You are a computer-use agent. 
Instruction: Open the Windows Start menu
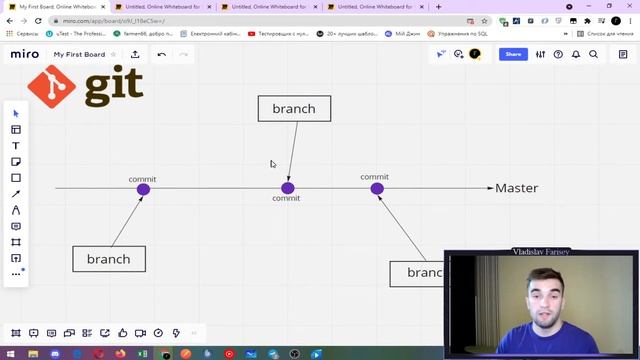pyautogui.click(x=11, y=354)
